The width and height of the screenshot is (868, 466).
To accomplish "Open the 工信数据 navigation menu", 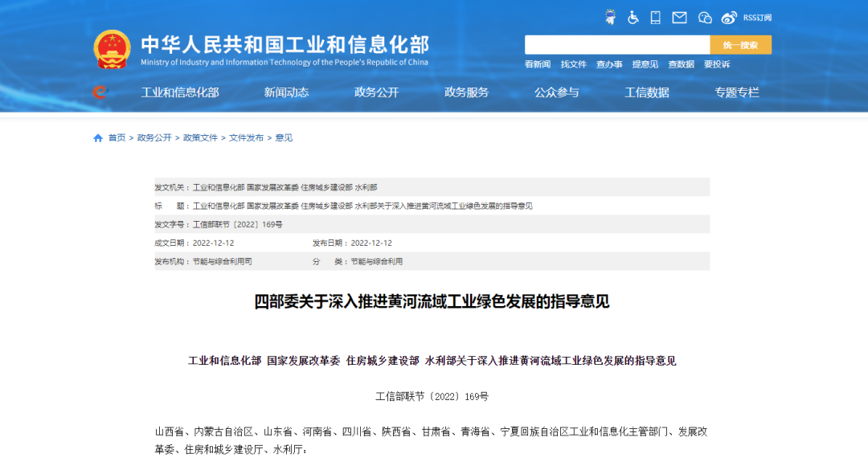I will (x=647, y=92).
